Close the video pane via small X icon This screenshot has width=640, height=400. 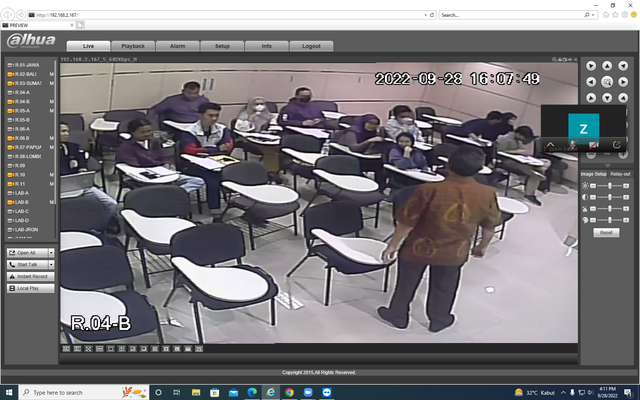coord(576,60)
